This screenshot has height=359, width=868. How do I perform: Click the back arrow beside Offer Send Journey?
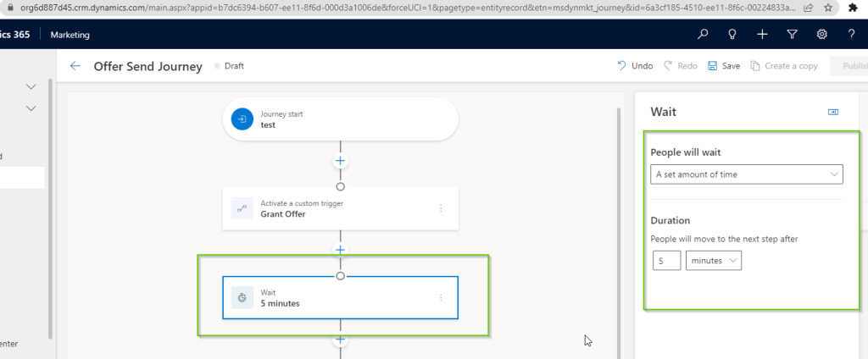point(75,66)
